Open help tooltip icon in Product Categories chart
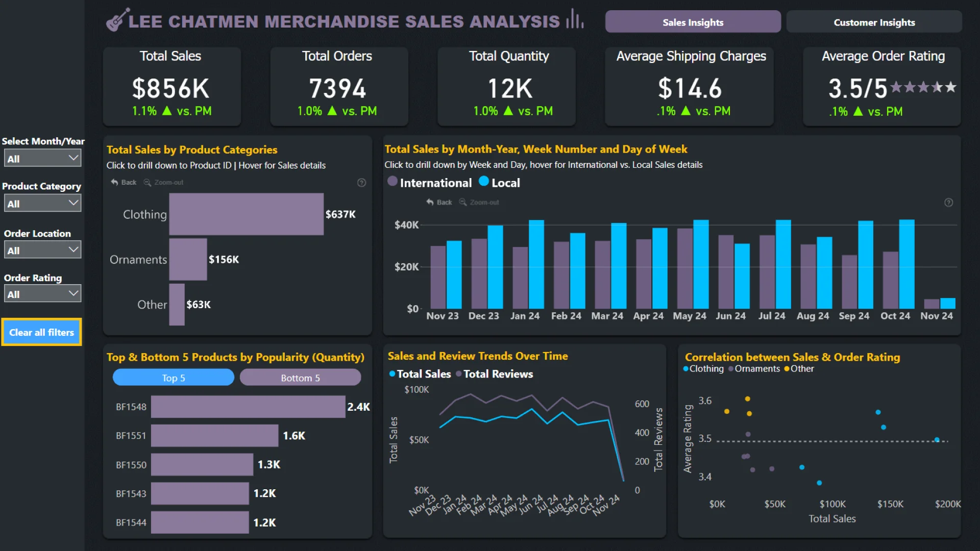The height and width of the screenshot is (551, 980). [x=361, y=183]
